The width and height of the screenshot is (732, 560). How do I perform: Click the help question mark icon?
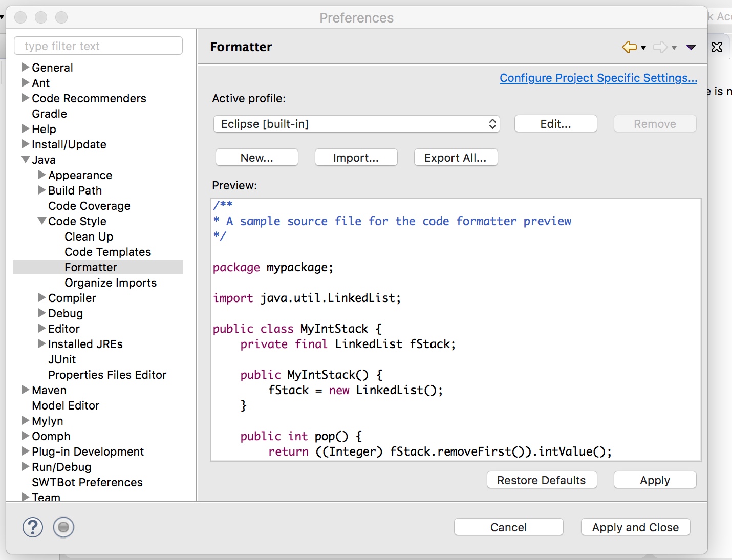tap(33, 527)
